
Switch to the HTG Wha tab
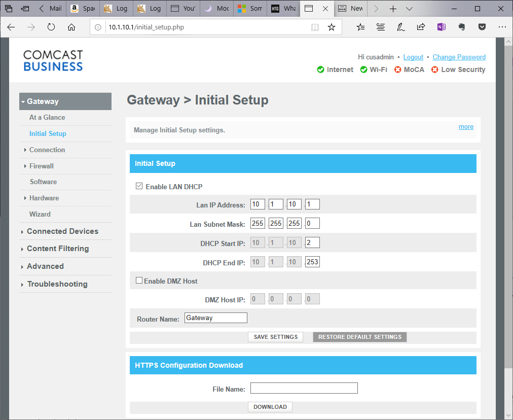[284, 9]
